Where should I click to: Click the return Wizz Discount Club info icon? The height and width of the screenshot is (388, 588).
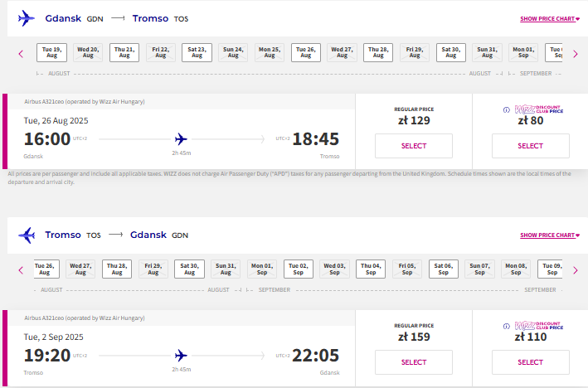(506, 326)
